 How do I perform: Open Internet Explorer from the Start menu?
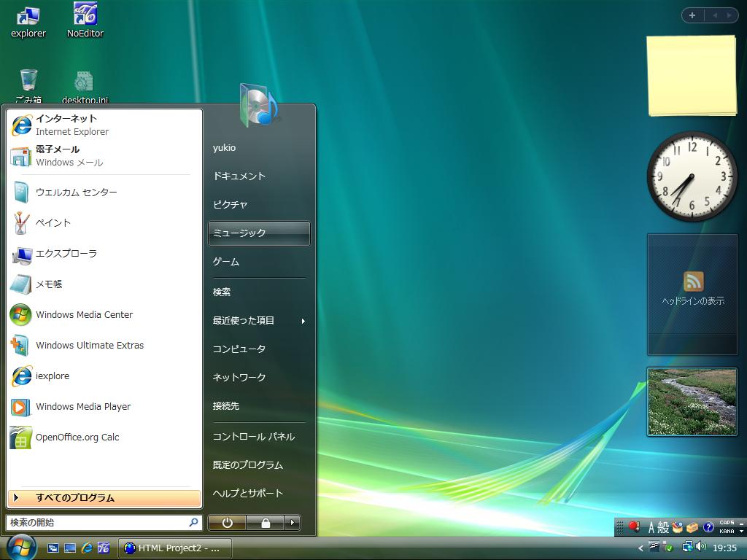click(x=71, y=125)
